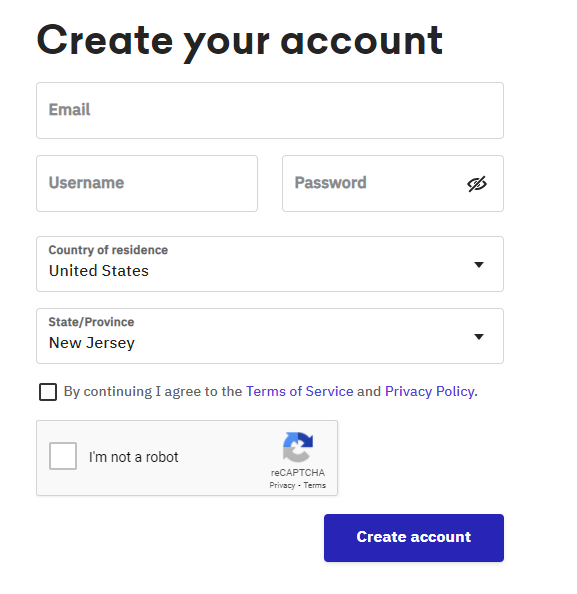The width and height of the screenshot is (577, 594).
Task: Check the agree to terms checkbox
Action: coord(48,392)
